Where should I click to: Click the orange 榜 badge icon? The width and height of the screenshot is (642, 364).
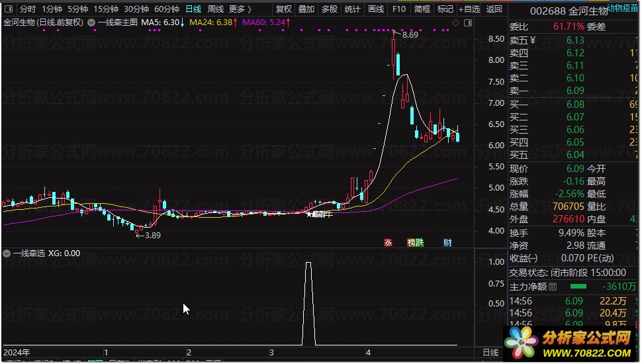[x=411, y=242]
